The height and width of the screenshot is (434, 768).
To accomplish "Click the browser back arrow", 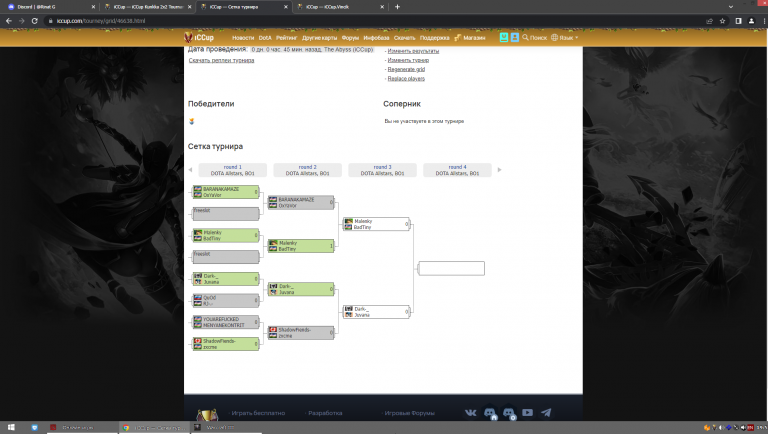I will coord(8,21).
